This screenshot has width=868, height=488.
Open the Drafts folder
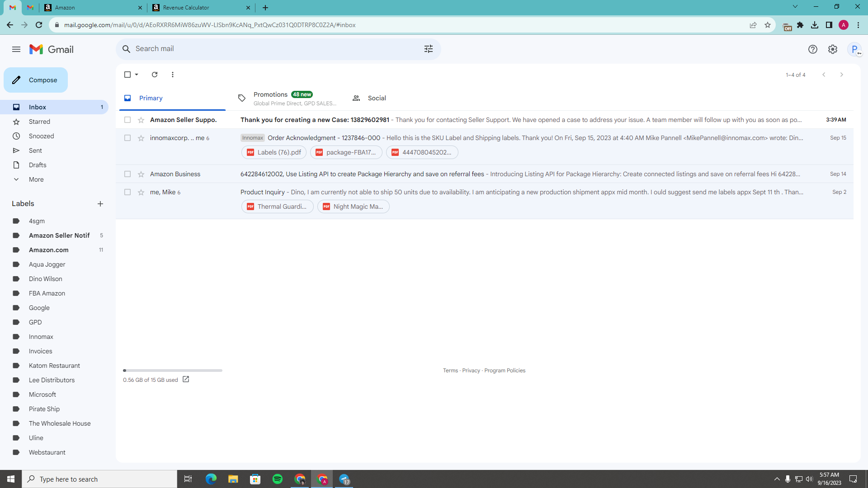click(54, 165)
